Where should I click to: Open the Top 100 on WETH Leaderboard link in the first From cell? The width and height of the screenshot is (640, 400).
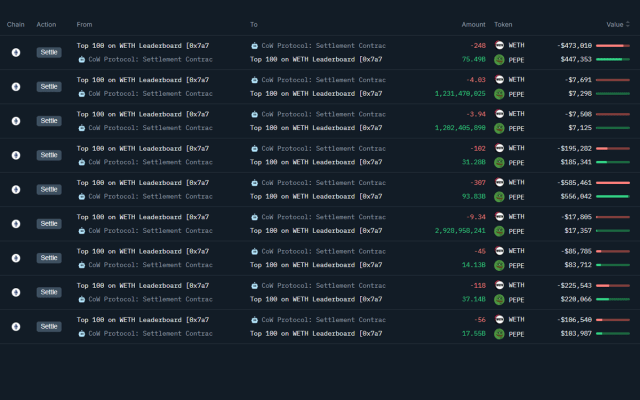pos(143,45)
